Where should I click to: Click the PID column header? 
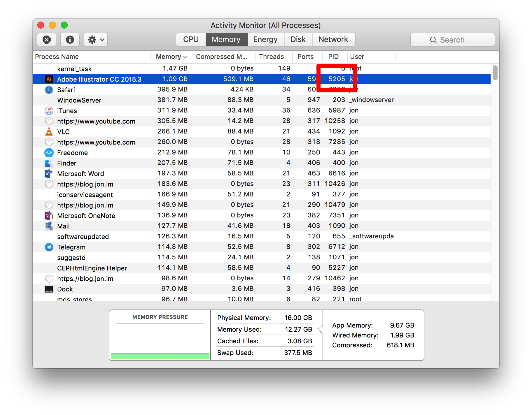(333, 57)
